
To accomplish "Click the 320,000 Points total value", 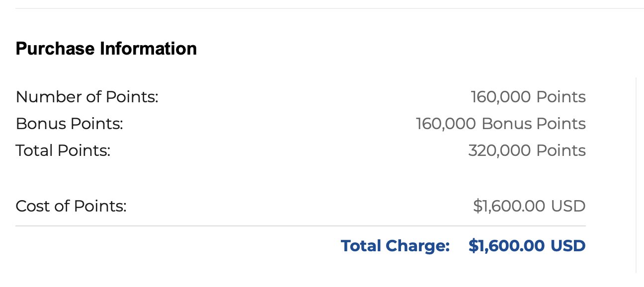I will 527,150.
